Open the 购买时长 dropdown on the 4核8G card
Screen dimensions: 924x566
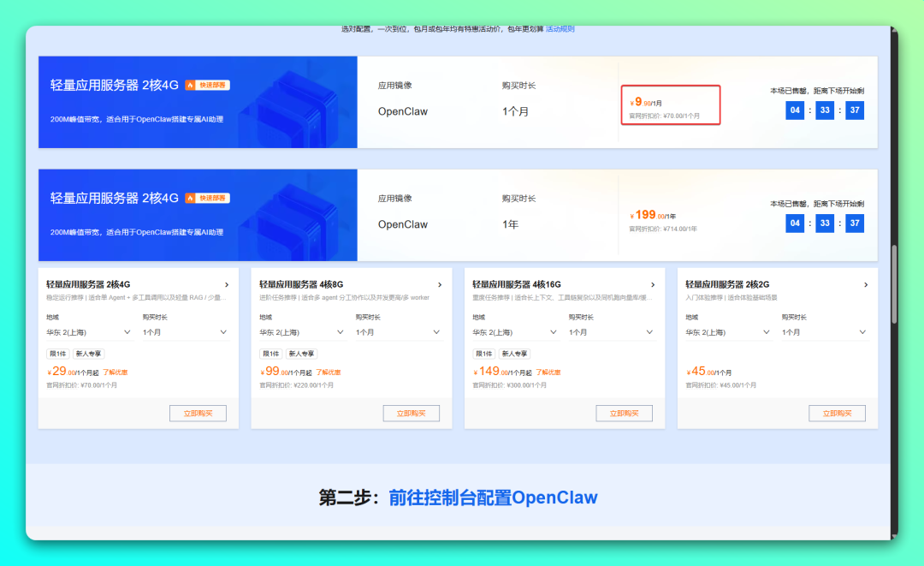pos(396,331)
